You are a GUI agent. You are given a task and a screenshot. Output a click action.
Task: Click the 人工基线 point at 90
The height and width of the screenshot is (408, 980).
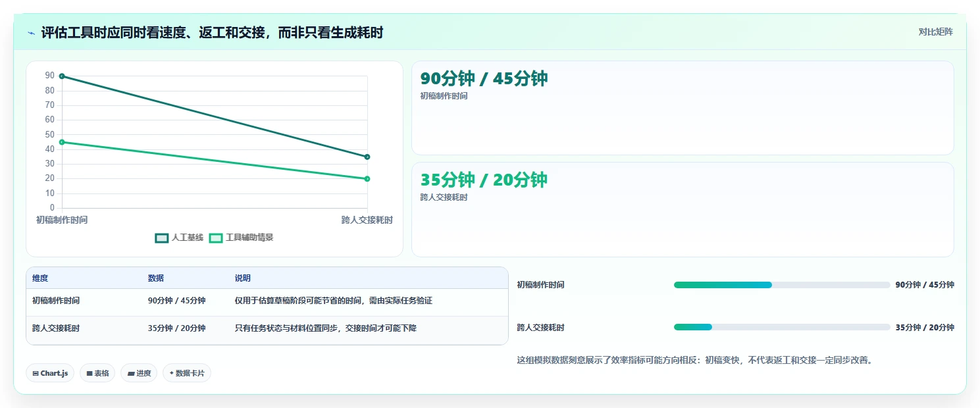(62, 76)
